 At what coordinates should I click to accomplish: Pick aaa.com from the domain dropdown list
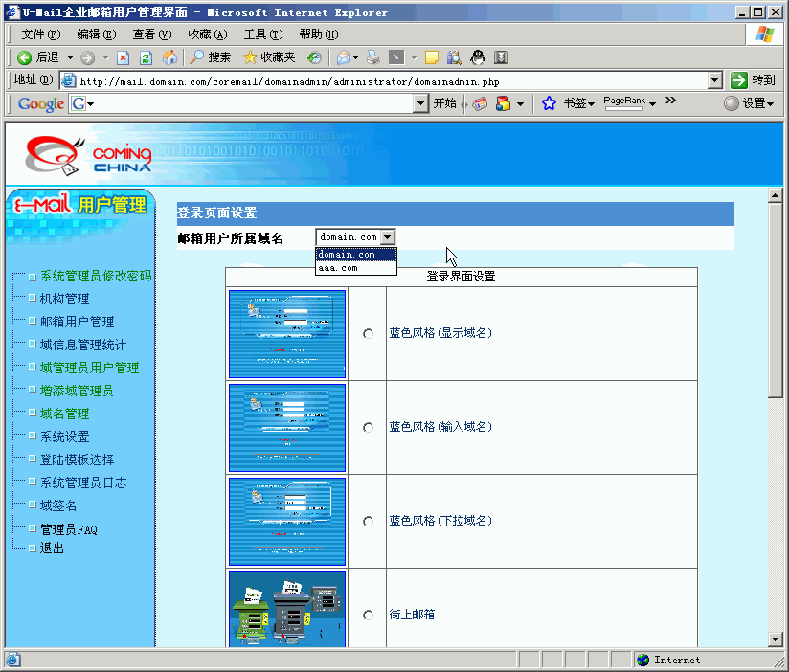point(338,268)
